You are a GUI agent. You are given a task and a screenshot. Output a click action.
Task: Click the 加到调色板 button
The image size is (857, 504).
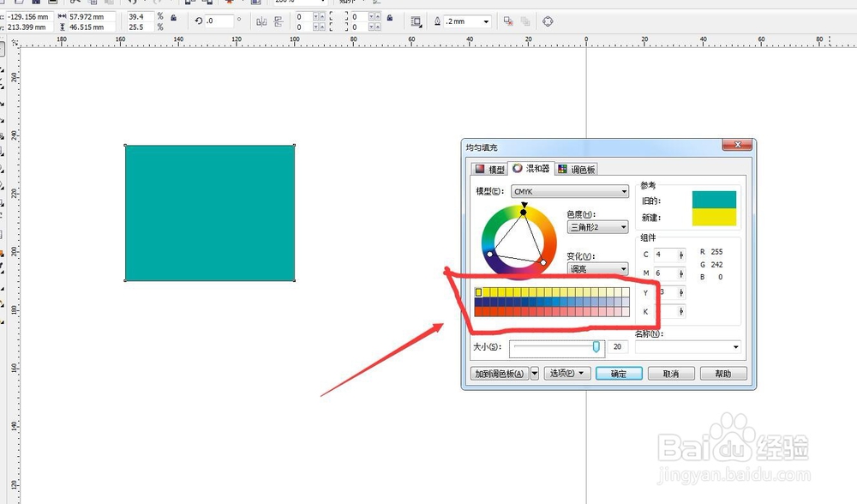tap(500, 374)
